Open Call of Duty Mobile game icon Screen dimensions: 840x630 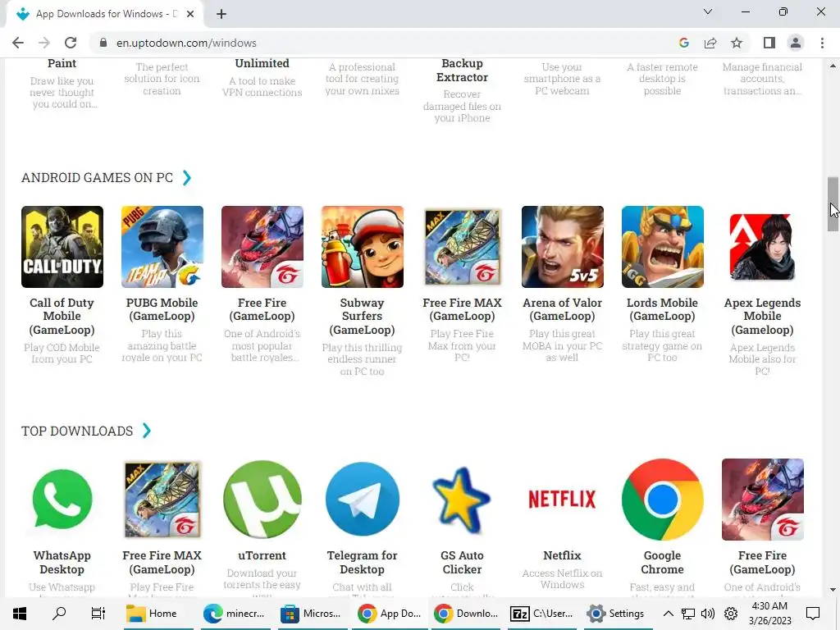[62, 246]
